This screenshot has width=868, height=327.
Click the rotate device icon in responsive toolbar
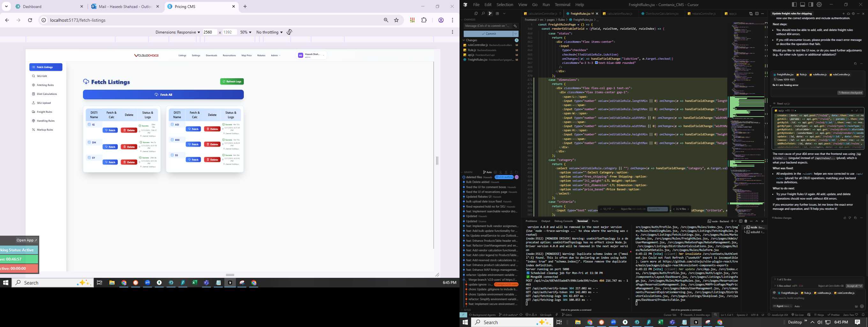coord(289,32)
